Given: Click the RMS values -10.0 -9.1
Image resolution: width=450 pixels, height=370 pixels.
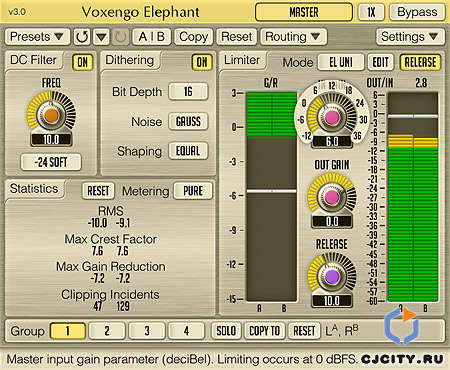Looking at the screenshot, I should 109,223.
